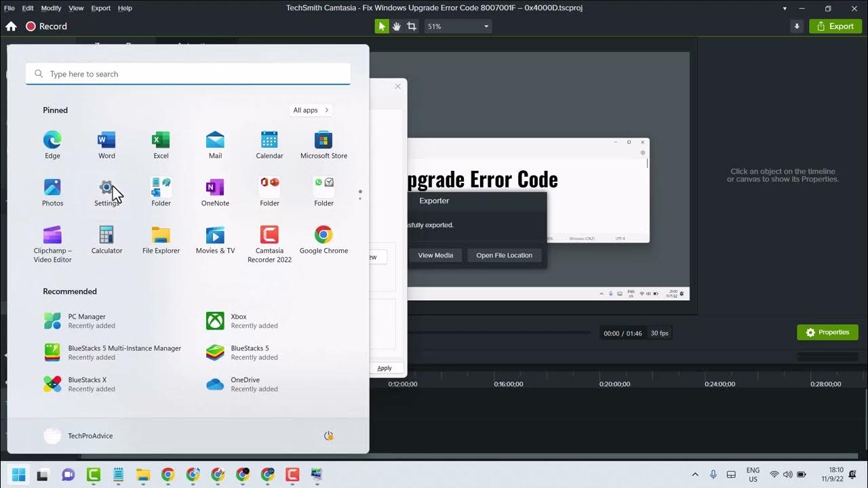Open the canvas zoom 51% dropdown
This screenshot has height=488, width=868.
pyautogui.click(x=458, y=26)
